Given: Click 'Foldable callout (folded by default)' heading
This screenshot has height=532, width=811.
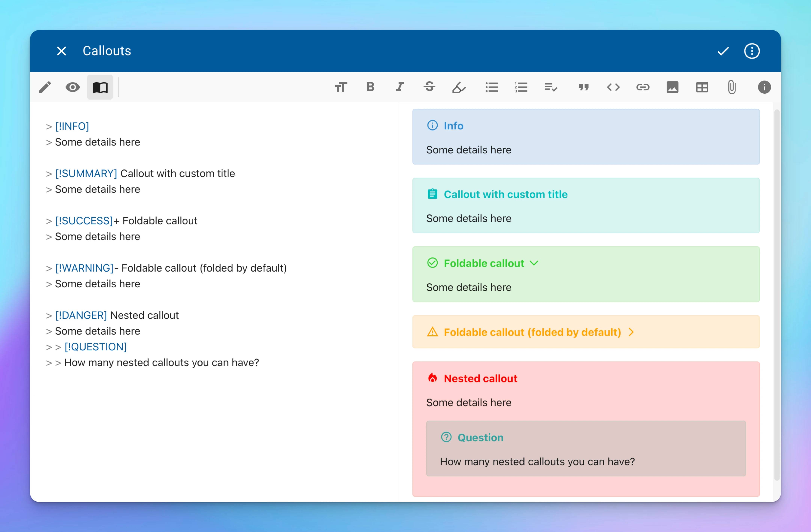Looking at the screenshot, I should (532, 332).
